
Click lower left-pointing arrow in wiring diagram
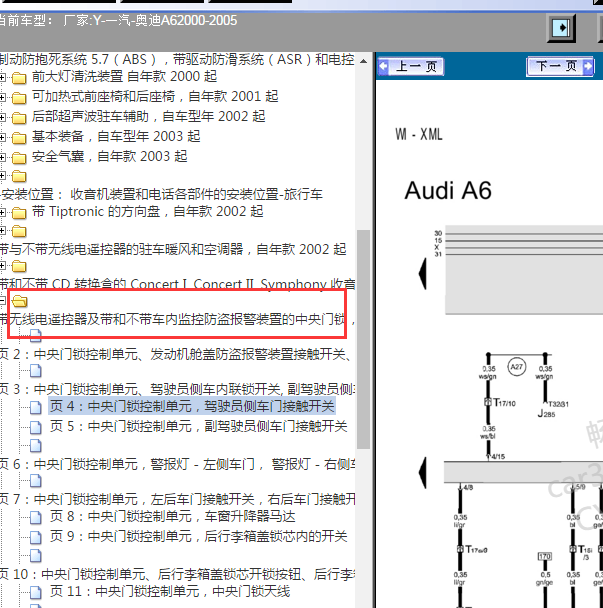coord(423,473)
